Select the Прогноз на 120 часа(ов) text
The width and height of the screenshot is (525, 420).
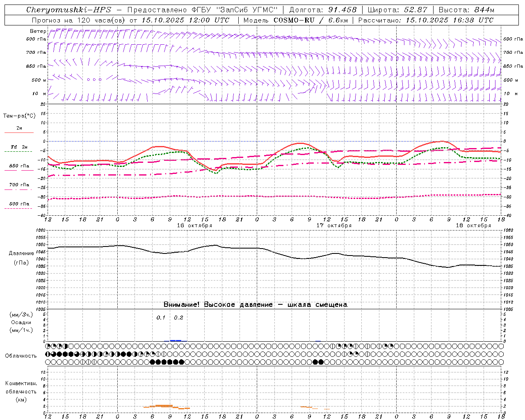coord(79,20)
